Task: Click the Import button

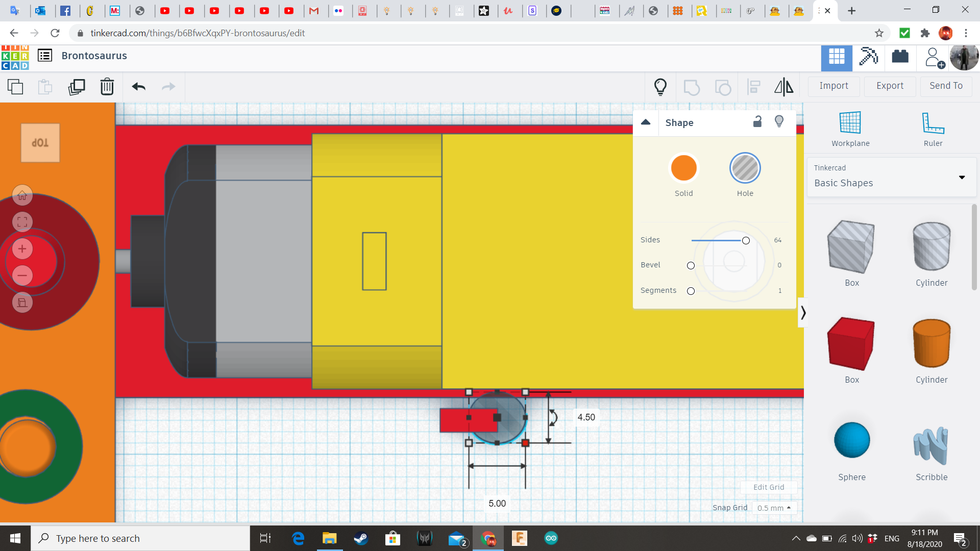Action: (x=834, y=86)
